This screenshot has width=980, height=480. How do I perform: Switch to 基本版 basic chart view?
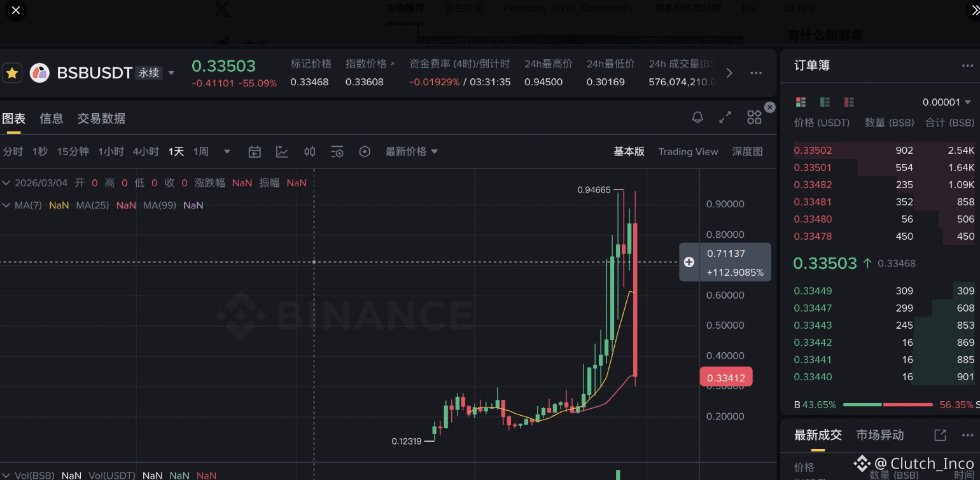pyautogui.click(x=629, y=151)
